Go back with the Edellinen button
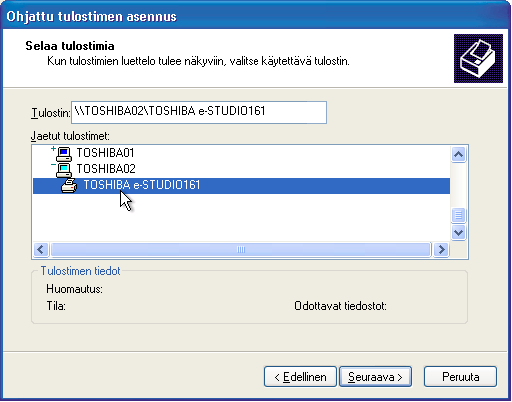The width and height of the screenshot is (512, 402). pyautogui.click(x=300, y=377)
